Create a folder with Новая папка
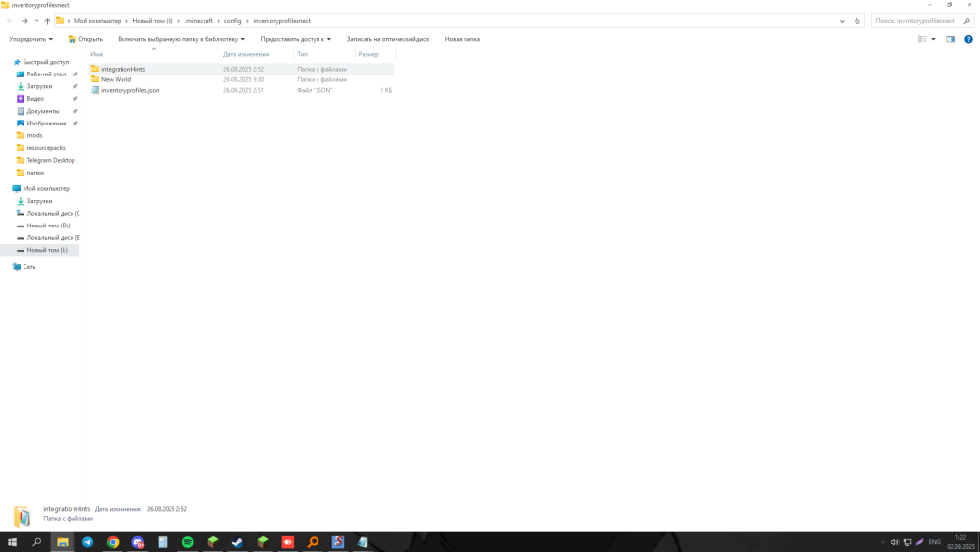980x552 pixels. [x=462, y=39]
